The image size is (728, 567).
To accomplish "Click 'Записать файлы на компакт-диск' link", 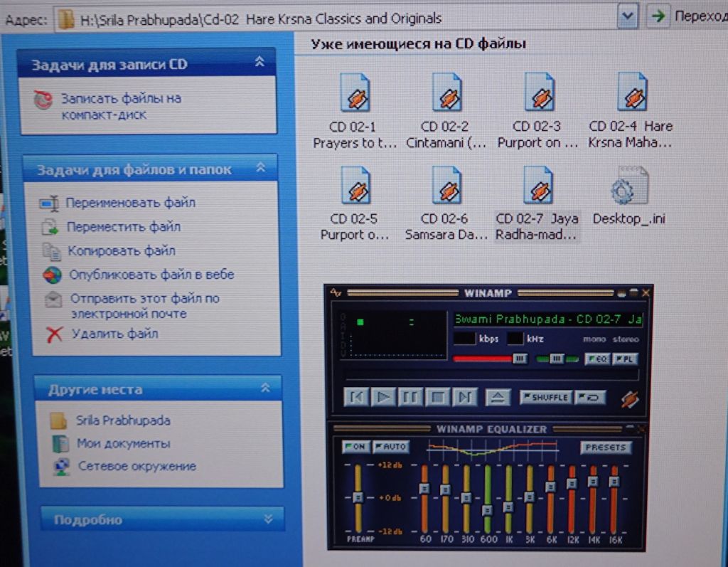I will (x=121, y=107).
